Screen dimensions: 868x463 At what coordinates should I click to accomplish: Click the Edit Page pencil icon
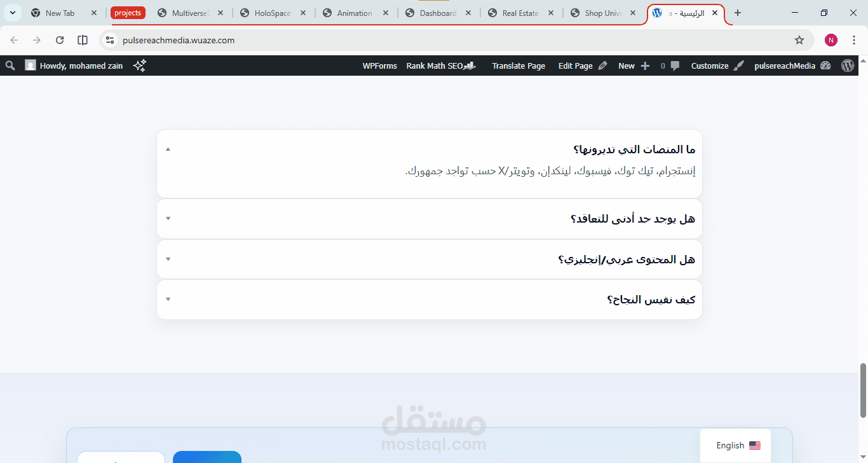(x=602, y=66)
